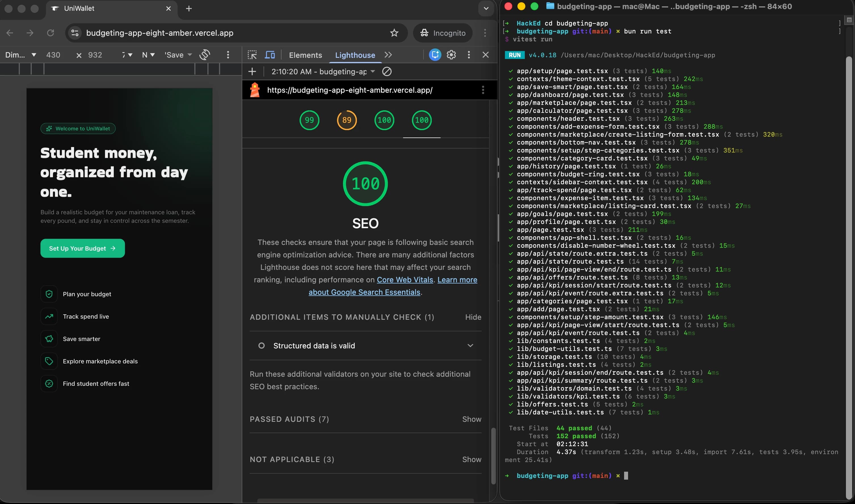Image resolution: width=855 pixels, height=504 pixels.
Task: Open Lighthouse report three-dot menu
Action: tap(483, 90)
